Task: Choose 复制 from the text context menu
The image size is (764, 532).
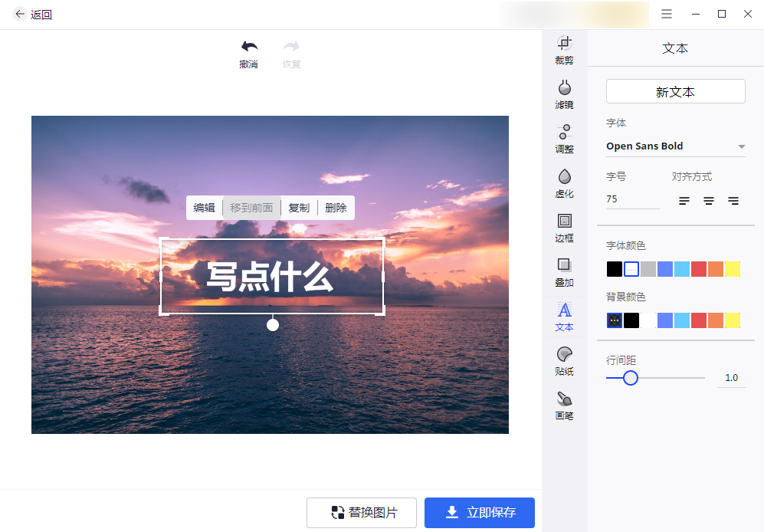Action: pyautogui.click(x=299, y=207)
